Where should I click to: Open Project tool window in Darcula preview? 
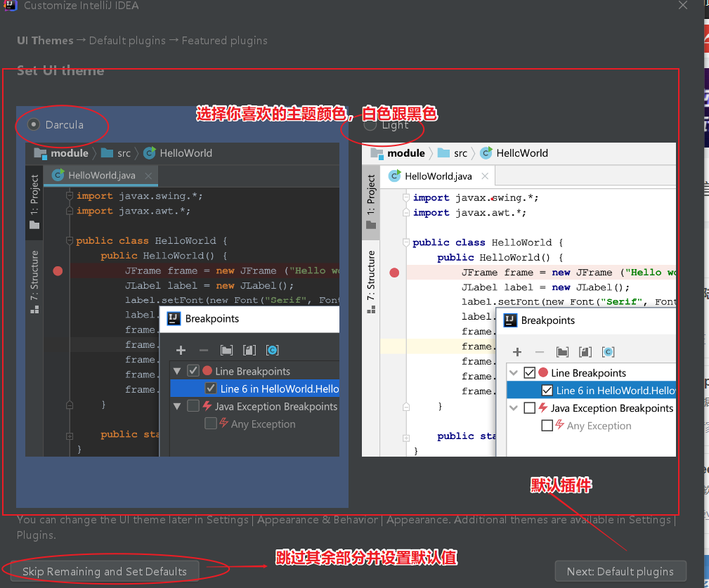tap(34, 201)
